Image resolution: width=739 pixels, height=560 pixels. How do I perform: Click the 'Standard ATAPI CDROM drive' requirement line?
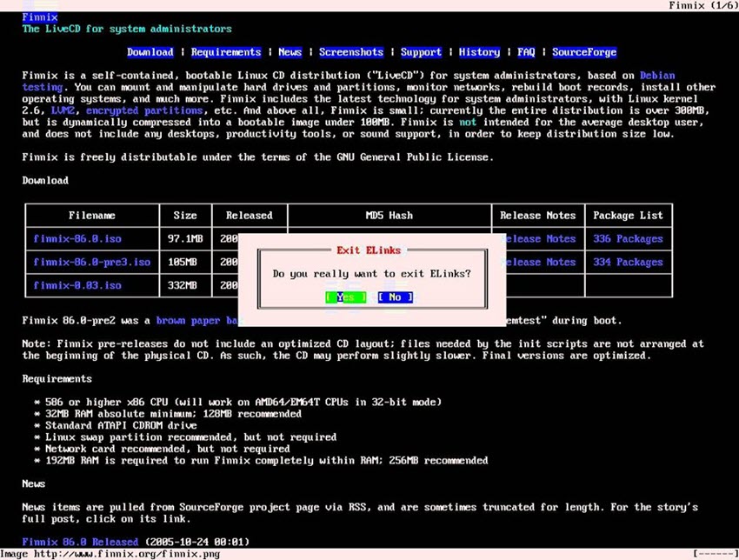click(x=121, y=426)
